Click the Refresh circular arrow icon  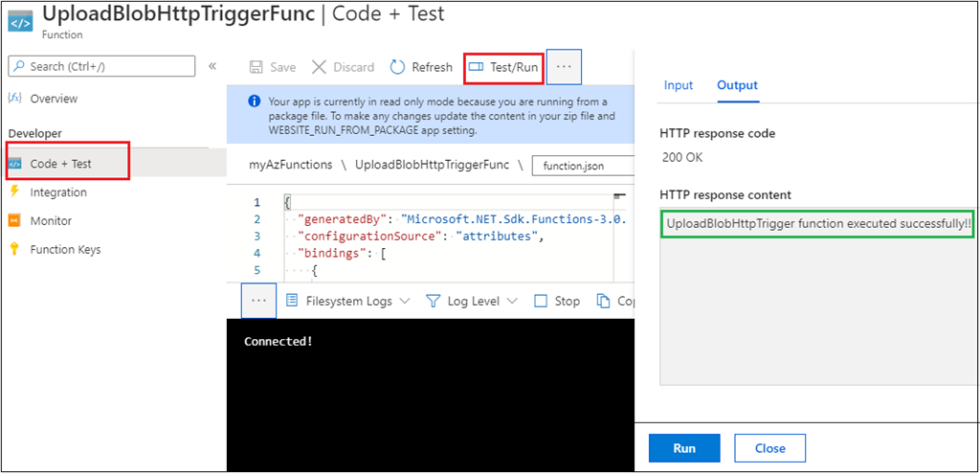click(398, 67)
